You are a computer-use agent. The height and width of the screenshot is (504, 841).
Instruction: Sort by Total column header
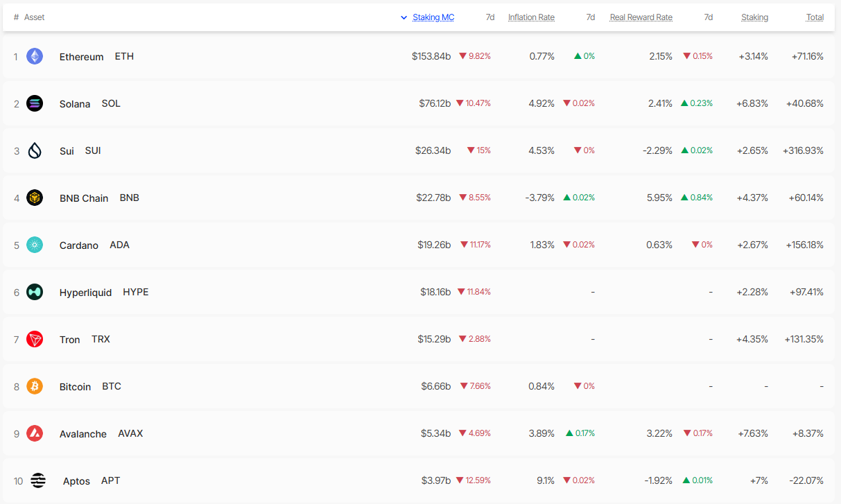coord(815,17)
